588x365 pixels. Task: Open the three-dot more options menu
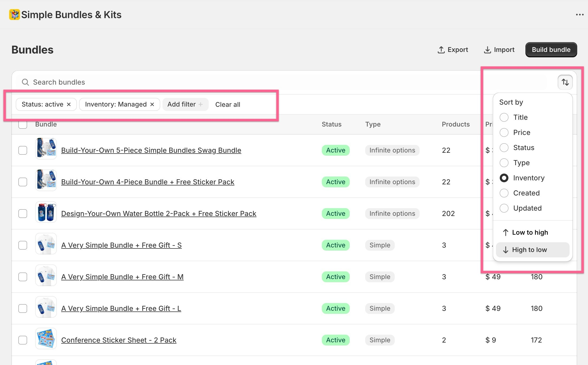point(580,15)
